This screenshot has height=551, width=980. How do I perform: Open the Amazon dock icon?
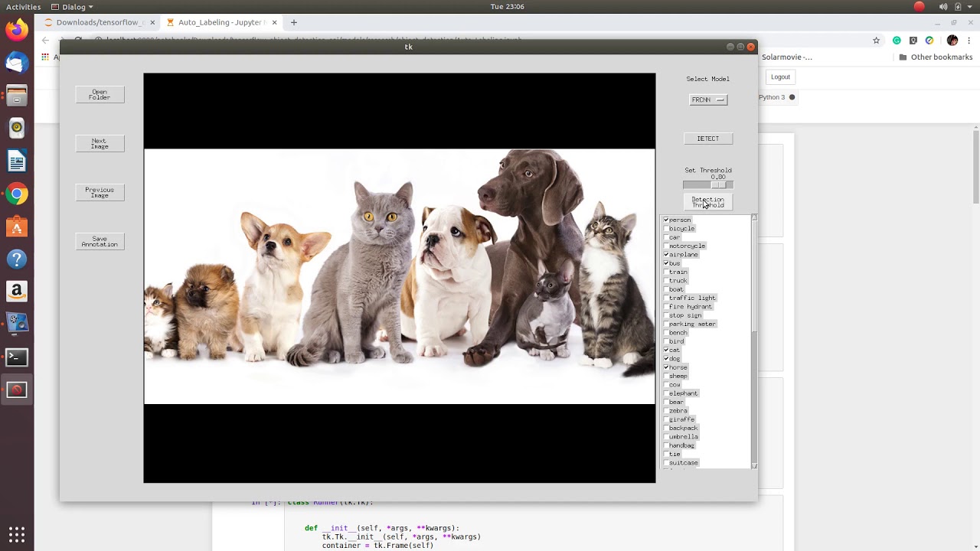click(17, 292)
